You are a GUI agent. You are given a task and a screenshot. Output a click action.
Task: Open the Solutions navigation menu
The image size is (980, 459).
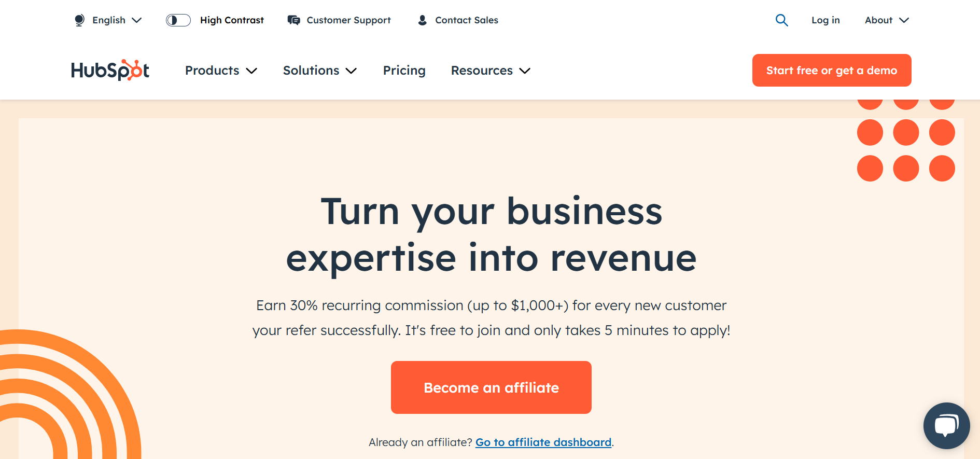point(319,71)
